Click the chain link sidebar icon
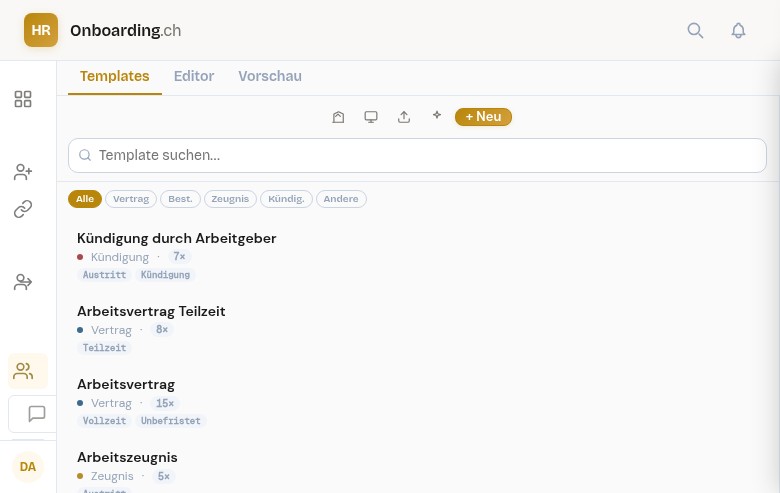 (23, 209)
